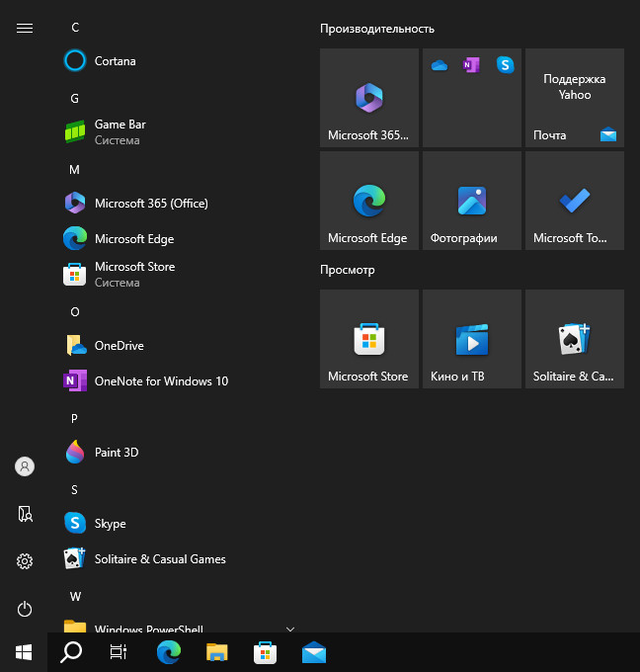Click the O letter section header
The height and width of the screenshot is (672, 640).
75,312
